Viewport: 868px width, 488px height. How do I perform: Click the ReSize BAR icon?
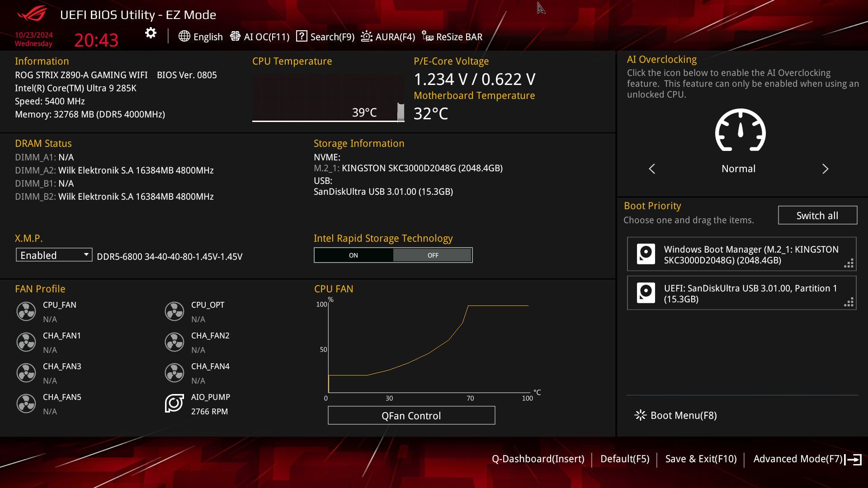coord(428,36)
